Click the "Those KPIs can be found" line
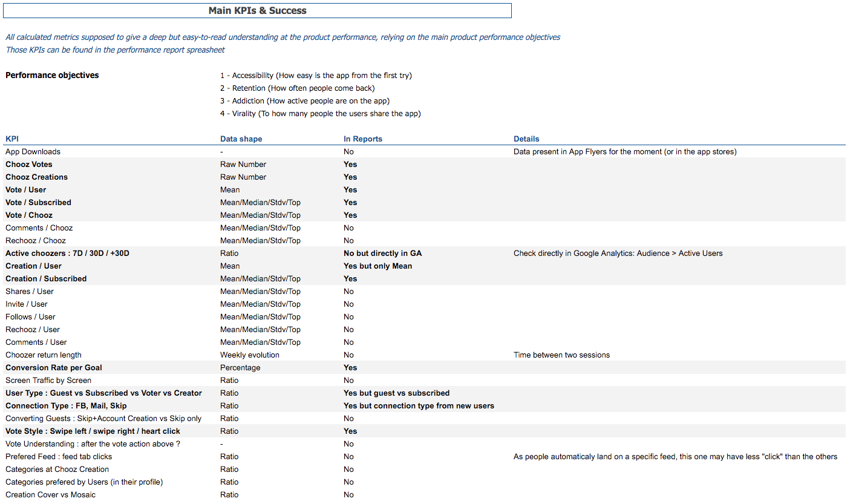 coord(115,50)
